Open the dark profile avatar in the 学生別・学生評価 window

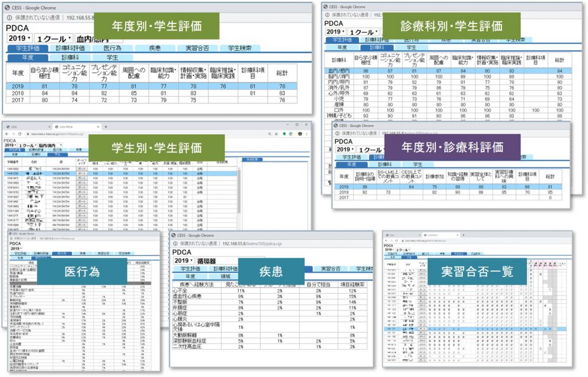(x=300, y=134)
